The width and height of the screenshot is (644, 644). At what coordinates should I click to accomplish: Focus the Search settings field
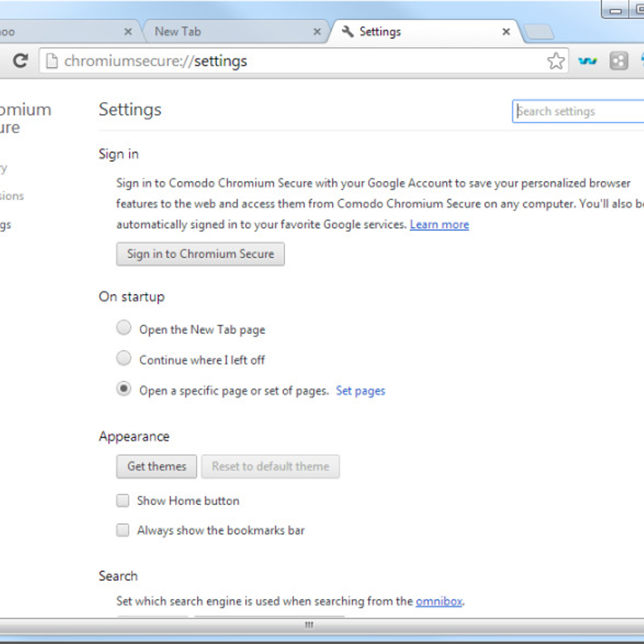pos(578,111)
